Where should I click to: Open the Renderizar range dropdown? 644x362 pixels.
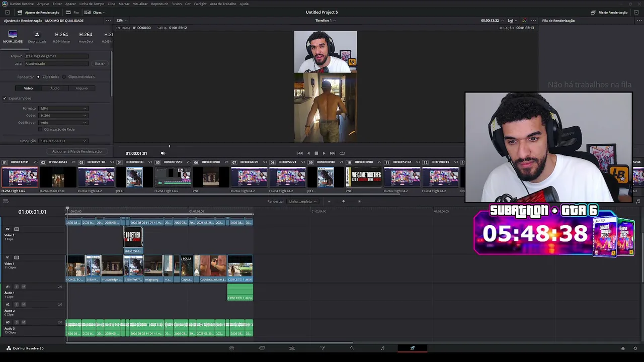point(302,202)
